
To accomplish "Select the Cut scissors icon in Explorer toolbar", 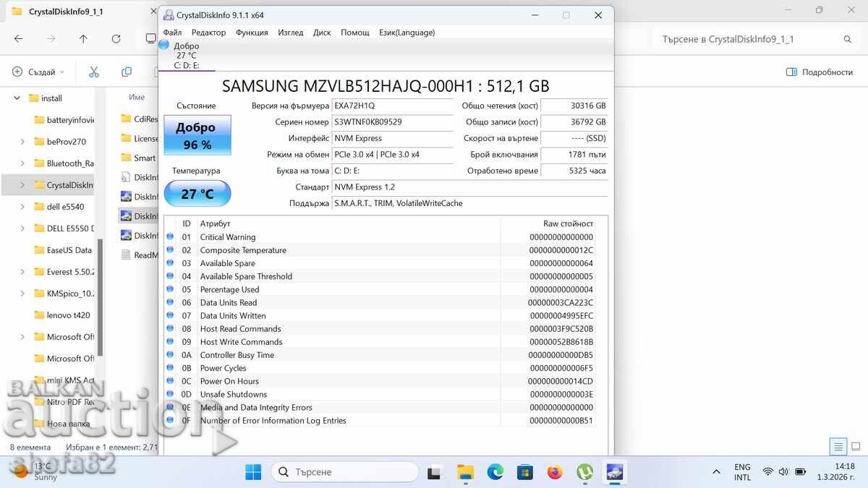I will (93, 72).
